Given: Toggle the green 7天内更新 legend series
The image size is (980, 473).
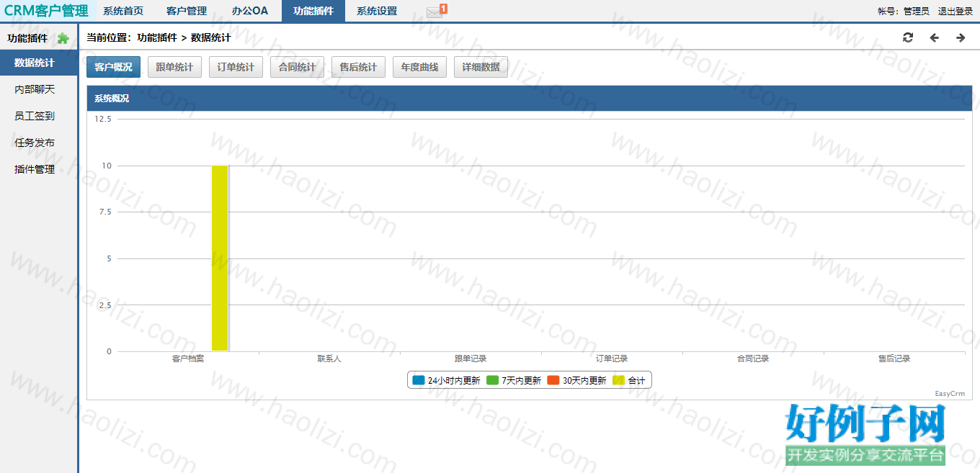Looking at the screenshot, I should click(x=514, y=380).
